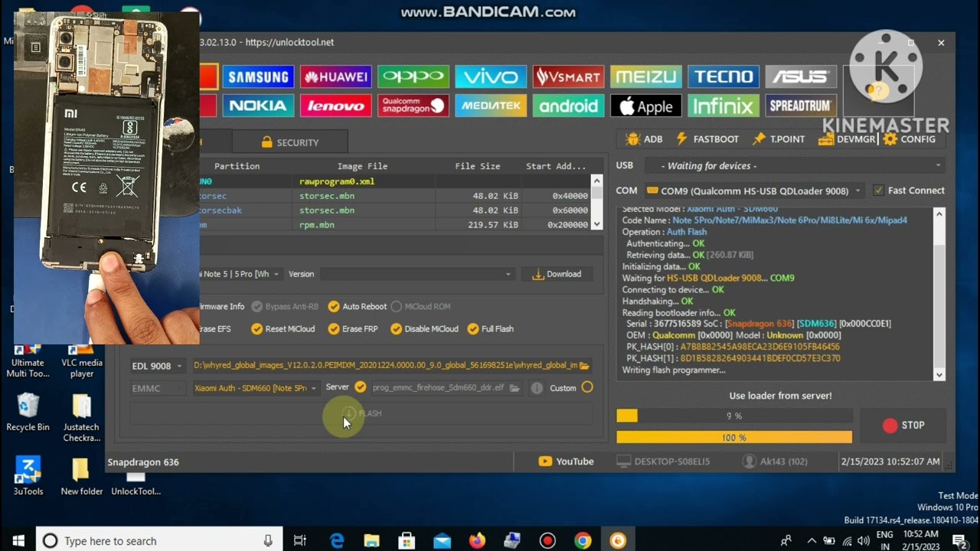Image resolution: width=980 pixels, height=551 pixels.
Task: Select the Qualcomm Snapdragon tile
Action: 413,106
